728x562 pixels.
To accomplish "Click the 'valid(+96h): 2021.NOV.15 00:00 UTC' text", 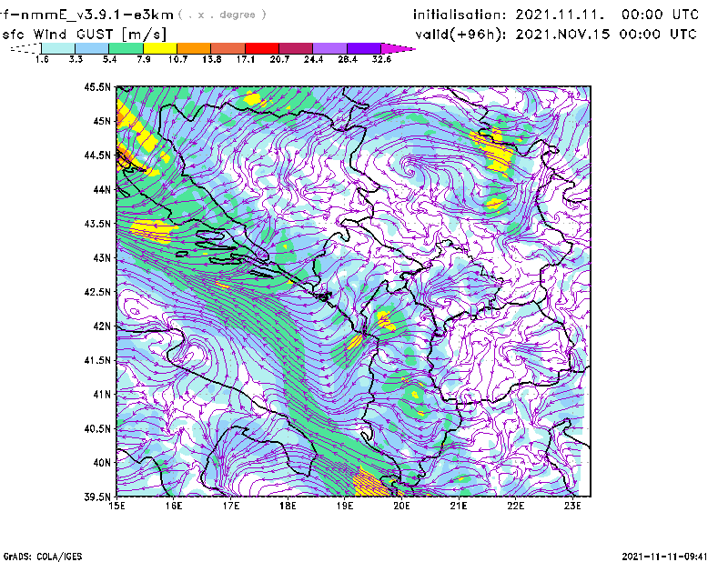I will 556,35.
